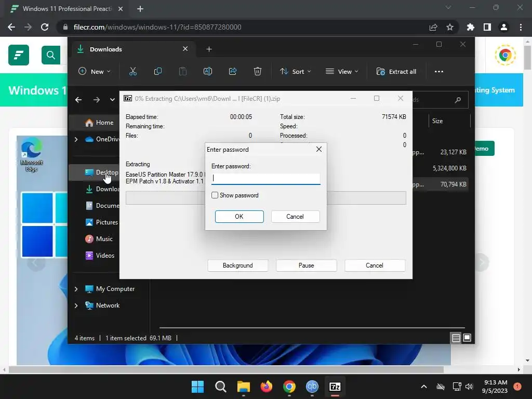Open Pictures in navigation pane
The width and height of the screenshot is (532, 399).
(101, 222)
